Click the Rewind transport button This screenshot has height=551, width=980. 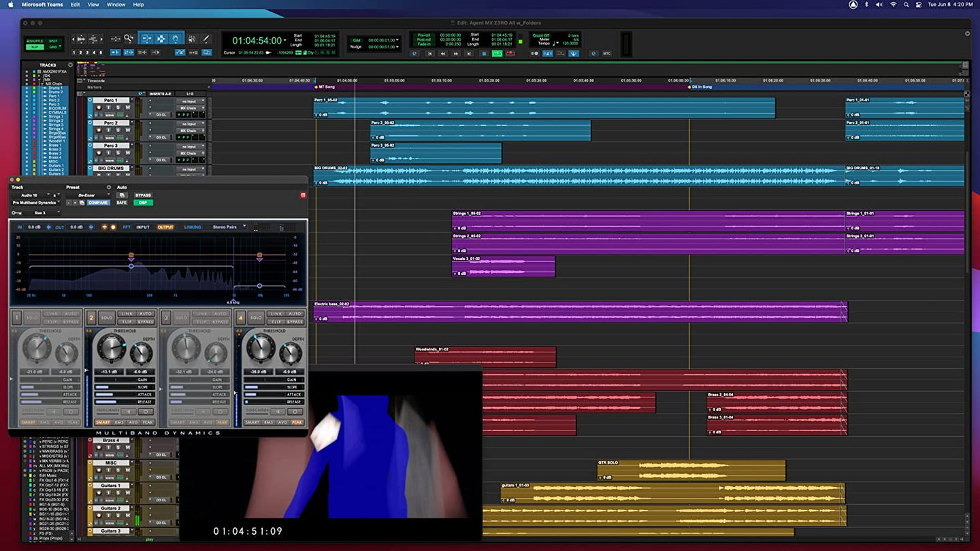click(443, 53)
